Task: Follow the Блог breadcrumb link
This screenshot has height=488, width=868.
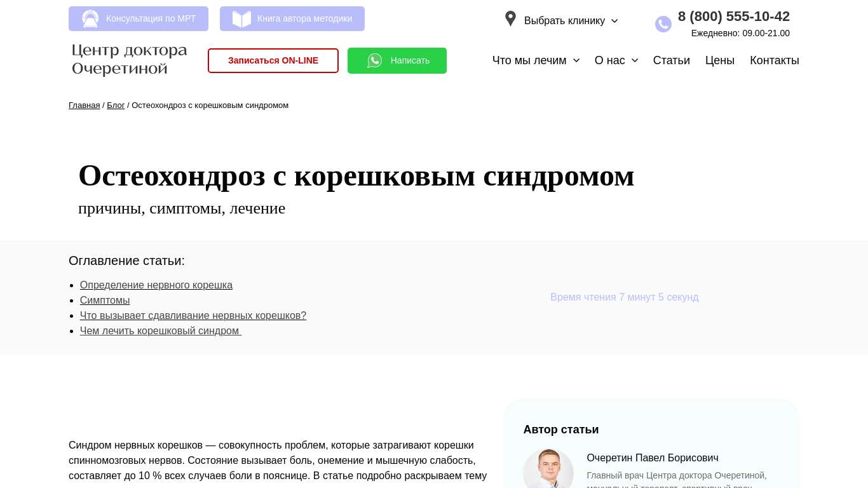Action: coord(116,105)
